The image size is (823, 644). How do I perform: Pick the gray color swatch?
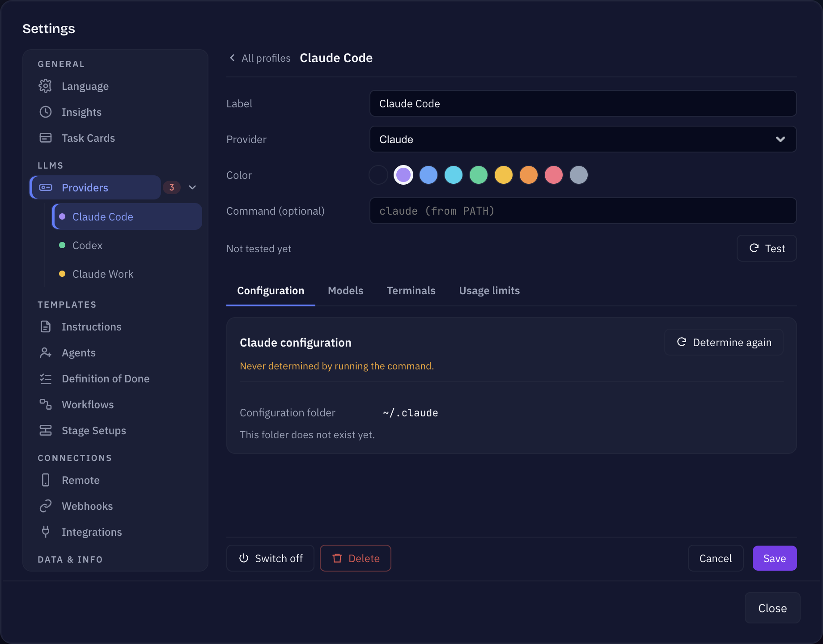[579, 175]
